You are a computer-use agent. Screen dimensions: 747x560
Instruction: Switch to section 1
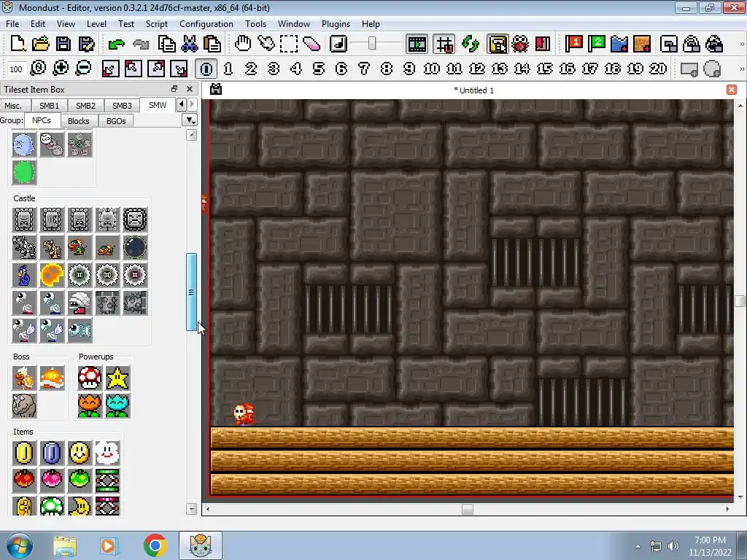click(228, 69)
